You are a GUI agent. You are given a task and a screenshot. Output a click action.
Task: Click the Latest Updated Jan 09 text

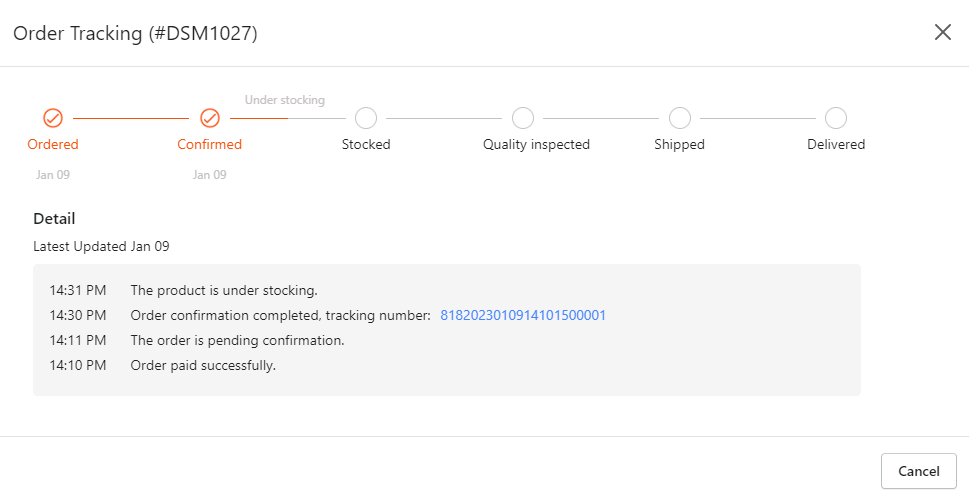(101, 247)
